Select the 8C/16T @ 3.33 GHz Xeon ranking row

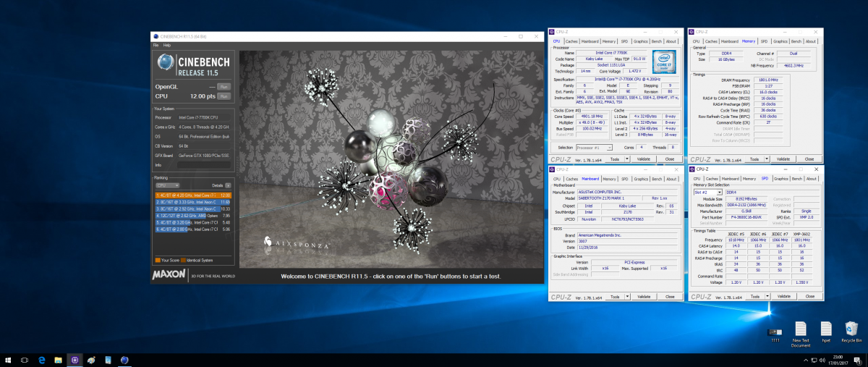(x=193, y=202)
